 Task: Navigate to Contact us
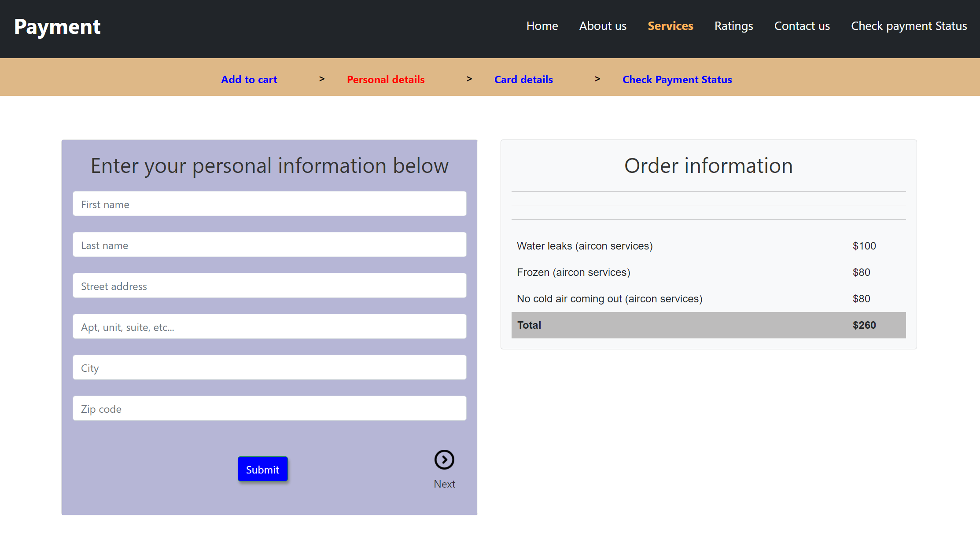point(802,26)
